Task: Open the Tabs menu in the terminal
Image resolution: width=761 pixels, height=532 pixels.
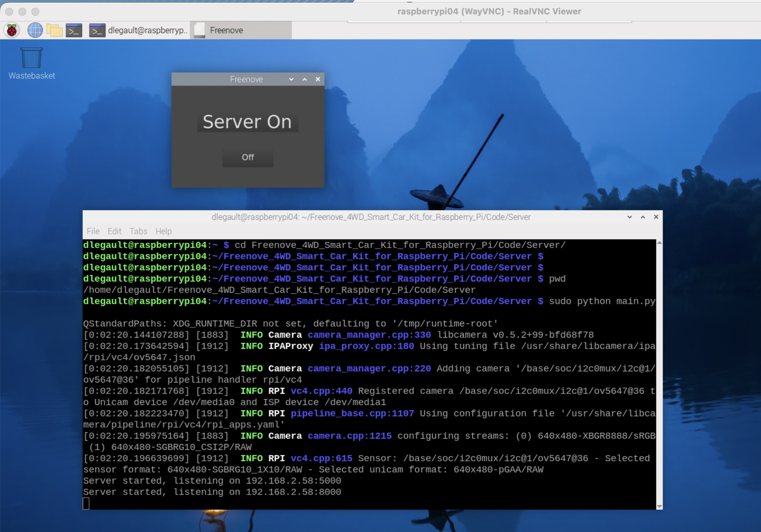Action: pos(138,231)
